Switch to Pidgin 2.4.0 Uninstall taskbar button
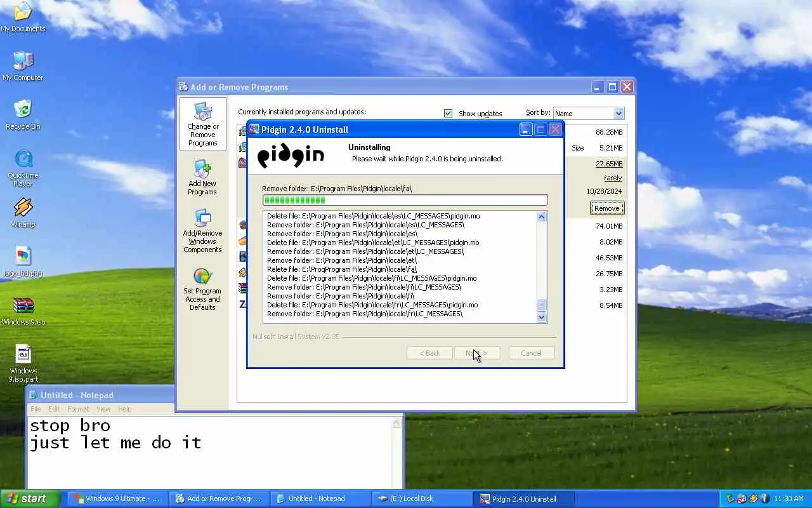The width and height of the screenshot is (812, 508). 525,498
